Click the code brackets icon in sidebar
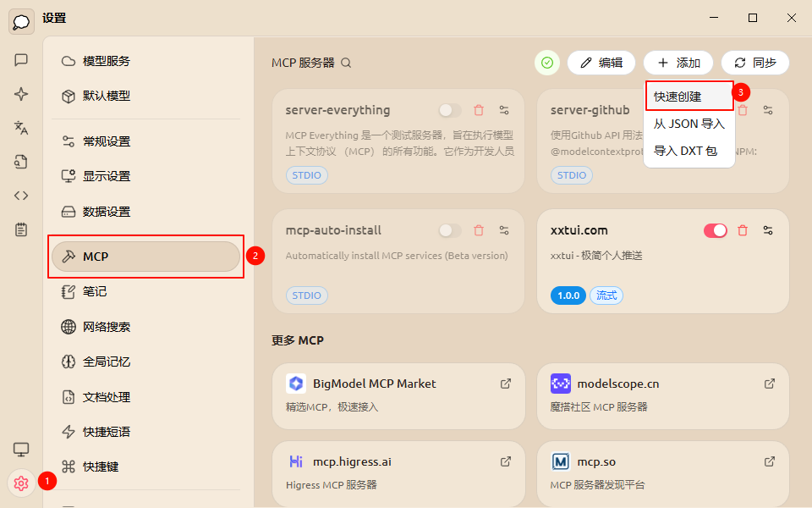Image resolution: width=812 pixels, height=508 pixels. point(21,195)
